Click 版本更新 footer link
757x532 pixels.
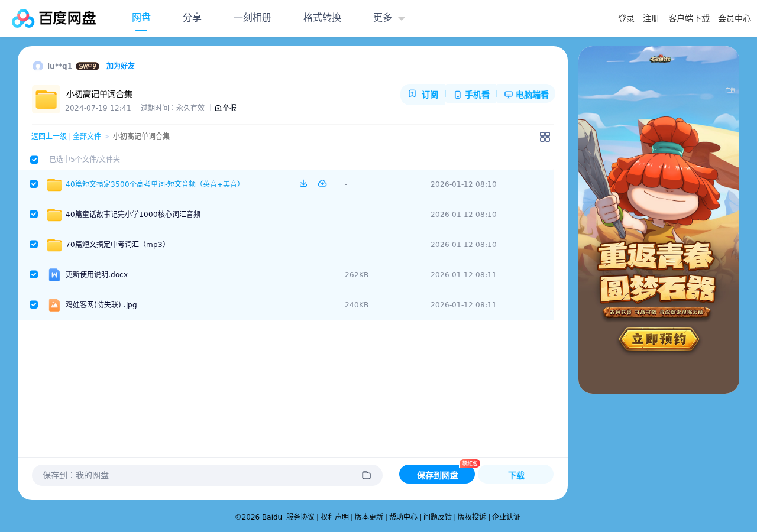coord(369,517)
